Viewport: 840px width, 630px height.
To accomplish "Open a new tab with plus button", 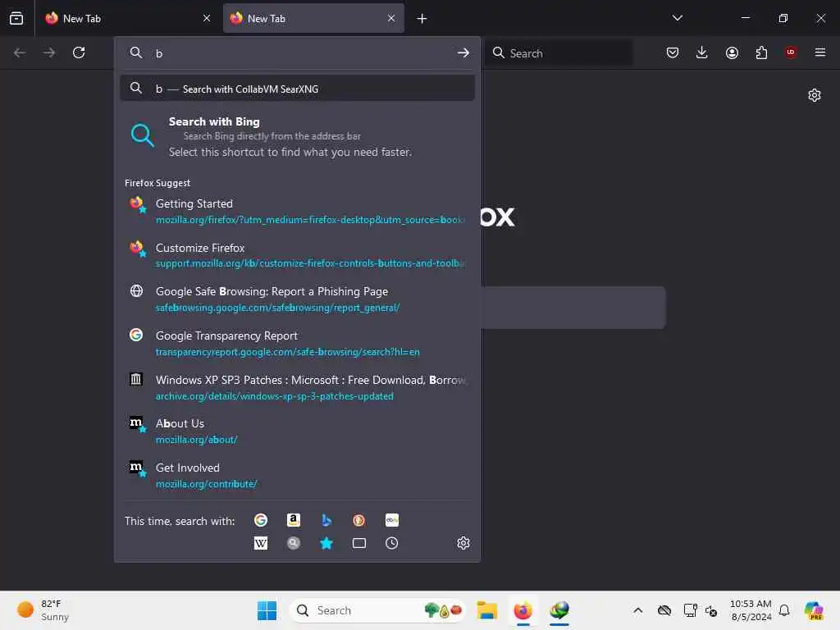I will click(x=422, y=19).
